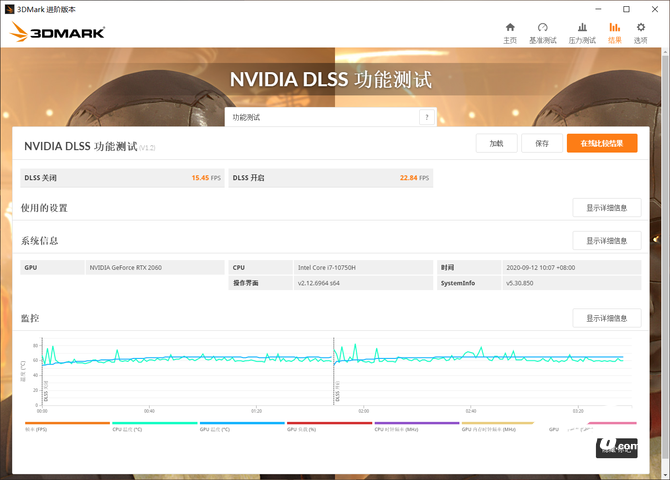Click the DLSS 开启 score field
670x480 pixels.
click(331, 178)
